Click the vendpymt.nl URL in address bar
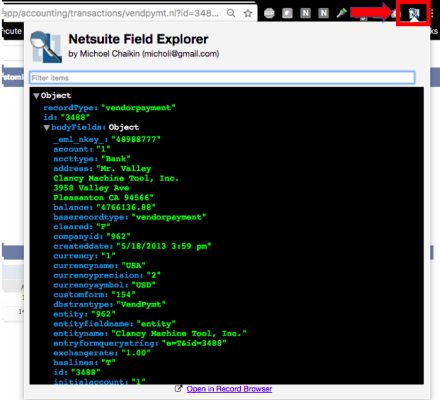 [x=110, y=13]
